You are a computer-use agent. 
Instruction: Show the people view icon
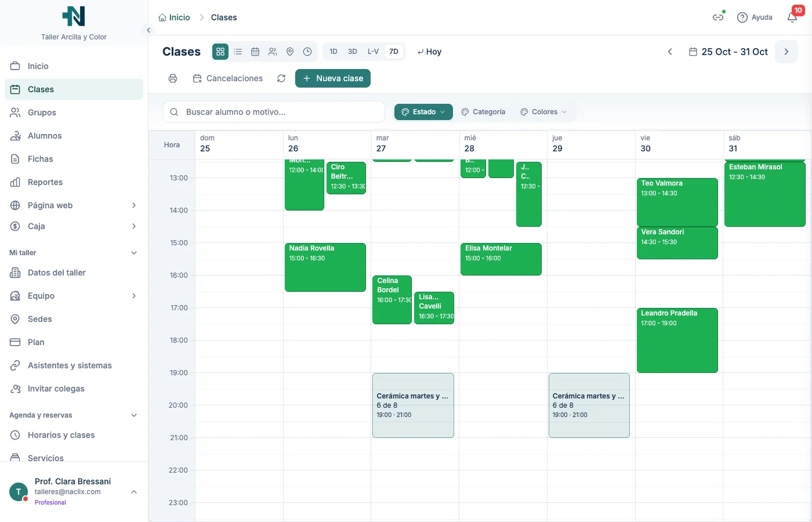click(x=273, y=52)
